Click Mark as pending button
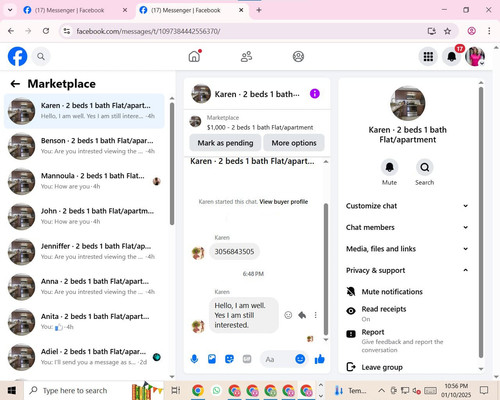The image size is (500, 400). click(x=225, y=143)
